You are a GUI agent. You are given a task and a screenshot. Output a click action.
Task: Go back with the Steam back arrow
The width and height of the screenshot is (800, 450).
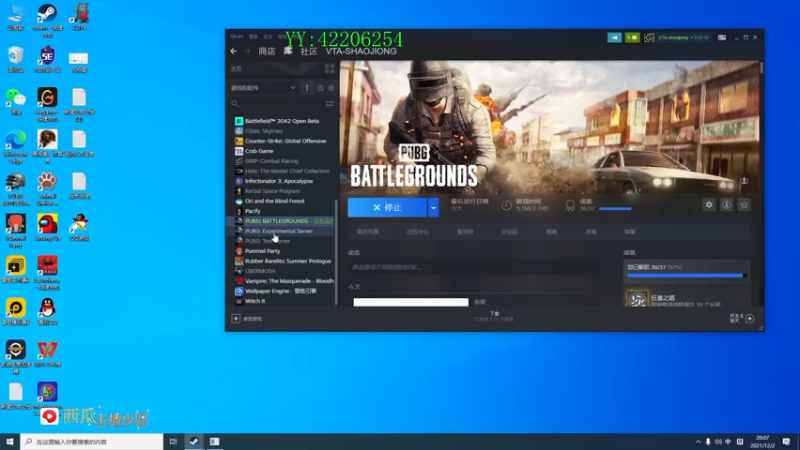[234, 51]
